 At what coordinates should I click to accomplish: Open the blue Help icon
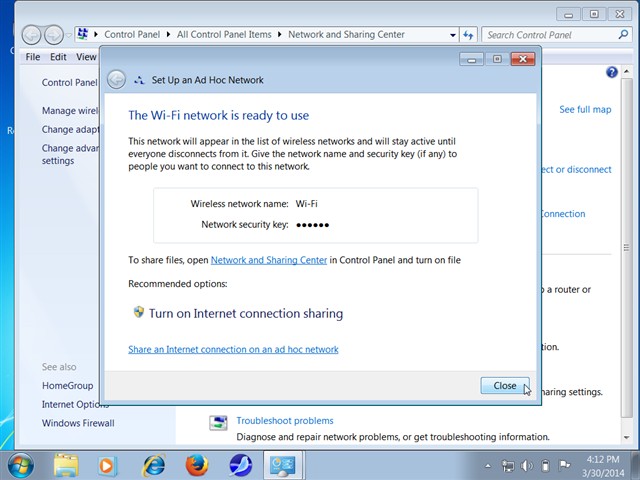(611, 72)
